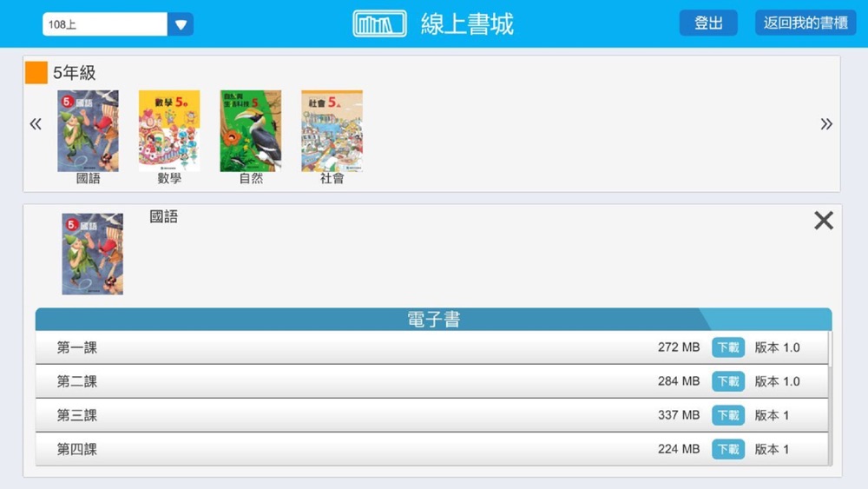Download 第三課 with 下載 button
Screen dimensions: 868x489
click(728, 415)
